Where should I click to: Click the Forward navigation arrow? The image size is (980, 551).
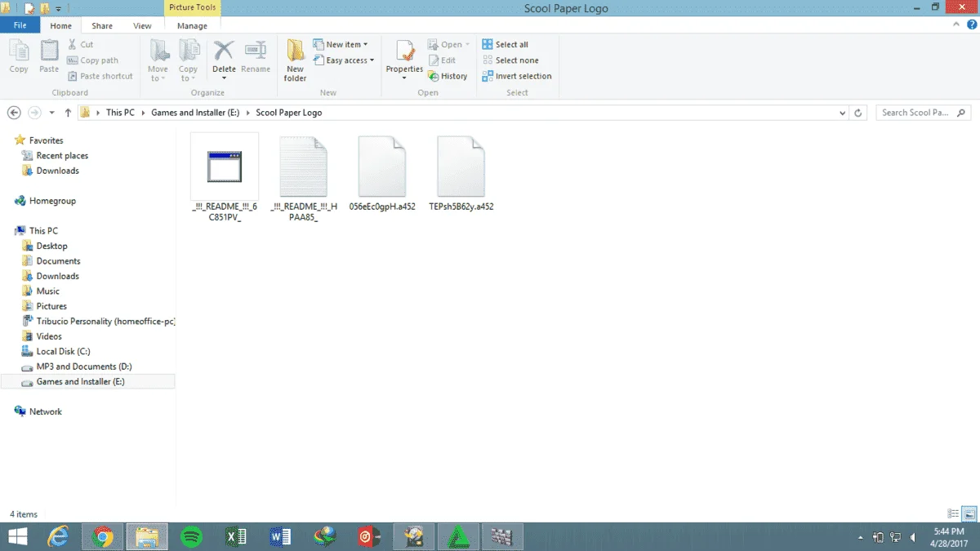pyautogui.click(x=34, y=113)
